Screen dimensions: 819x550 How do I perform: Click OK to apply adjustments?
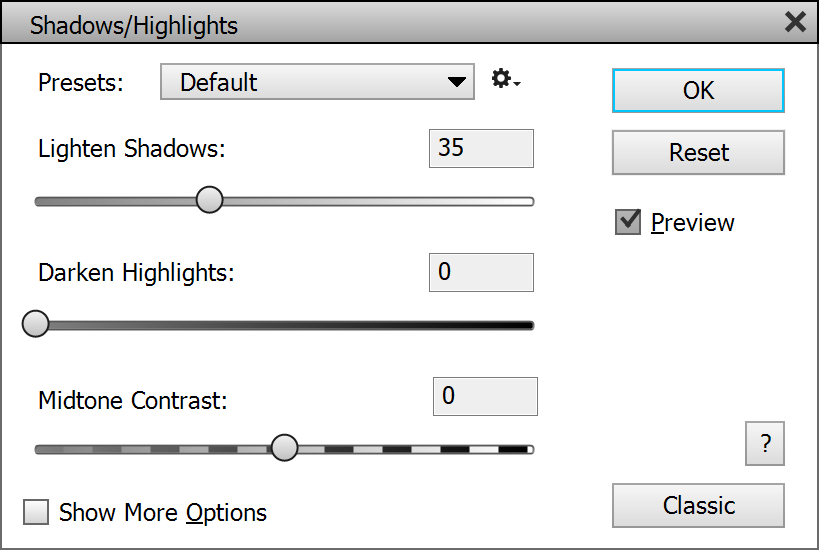698,91
